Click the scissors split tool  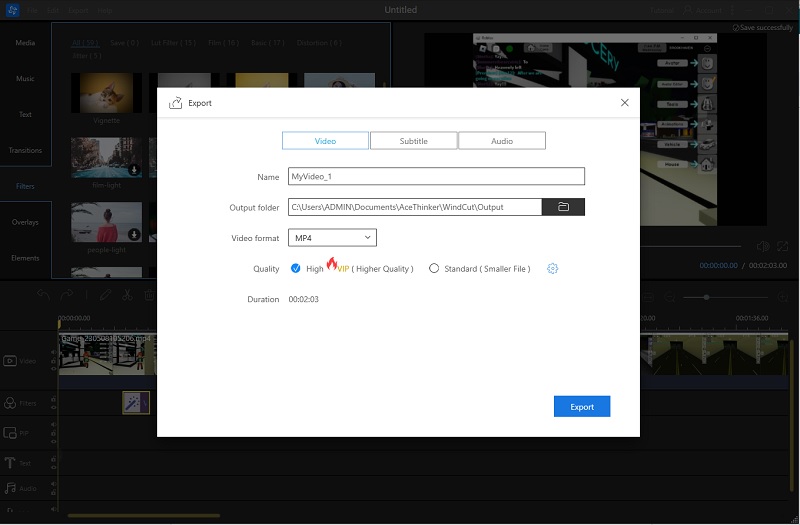click(127, 295)
